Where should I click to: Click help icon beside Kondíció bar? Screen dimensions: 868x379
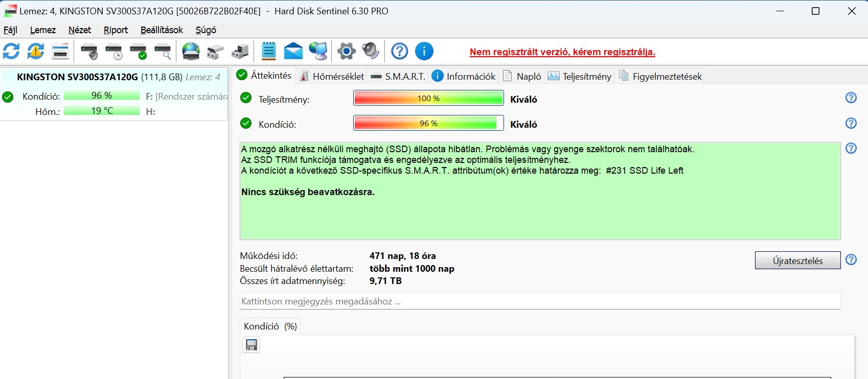(851, 123)
